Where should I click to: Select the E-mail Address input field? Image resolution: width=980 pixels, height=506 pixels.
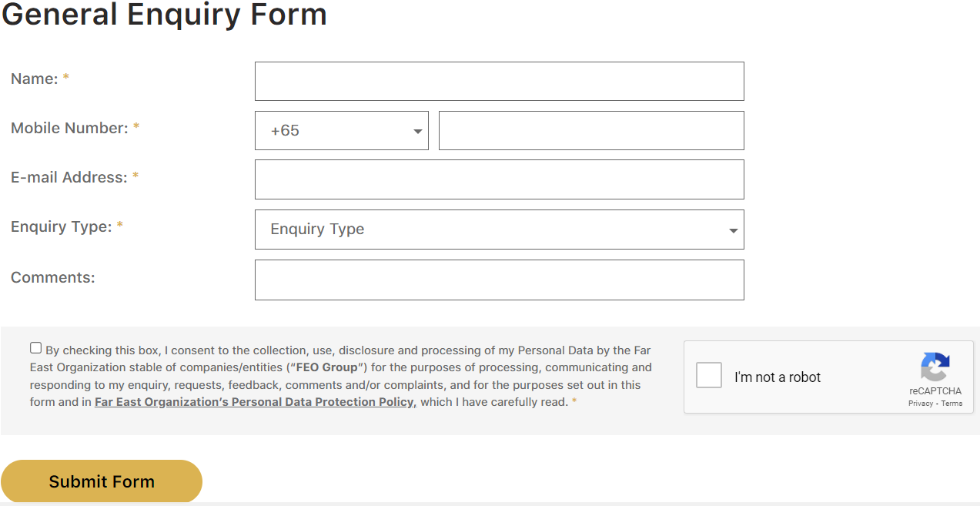tap(499, 179)
